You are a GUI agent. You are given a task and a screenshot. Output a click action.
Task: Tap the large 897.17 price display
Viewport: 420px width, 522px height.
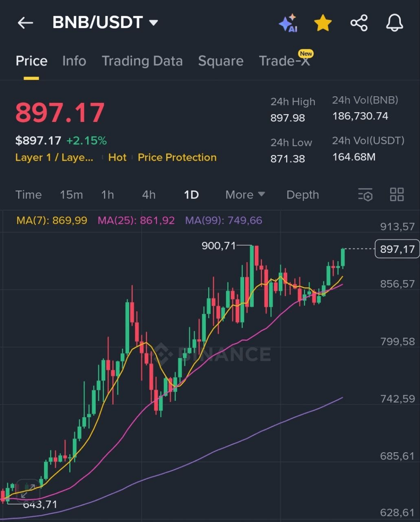(x=60, y=113)
